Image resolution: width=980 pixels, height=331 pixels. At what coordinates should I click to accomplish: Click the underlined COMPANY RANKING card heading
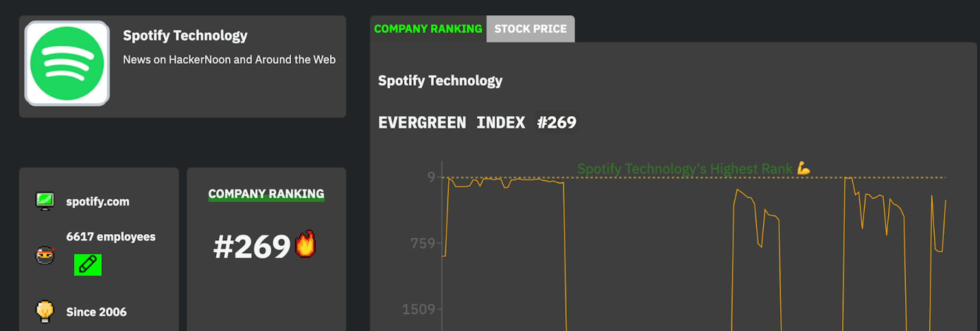(266, 194)
